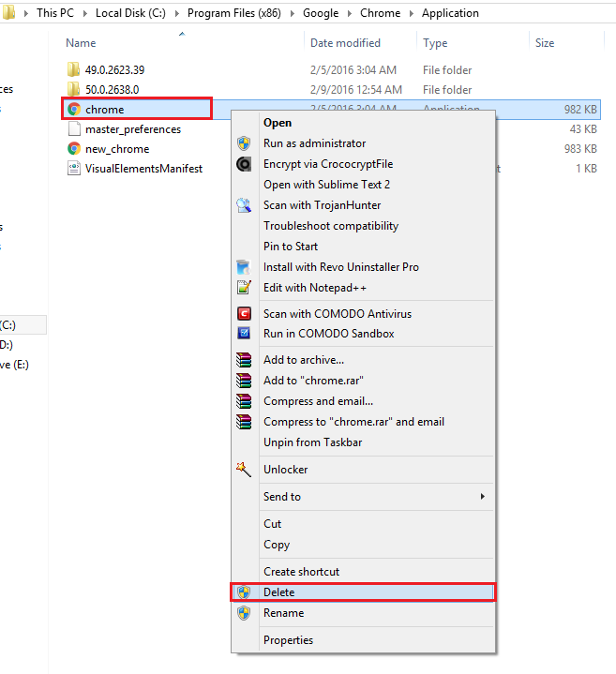
Task: Select Delete from the context menu
Action: click(278, 592)
